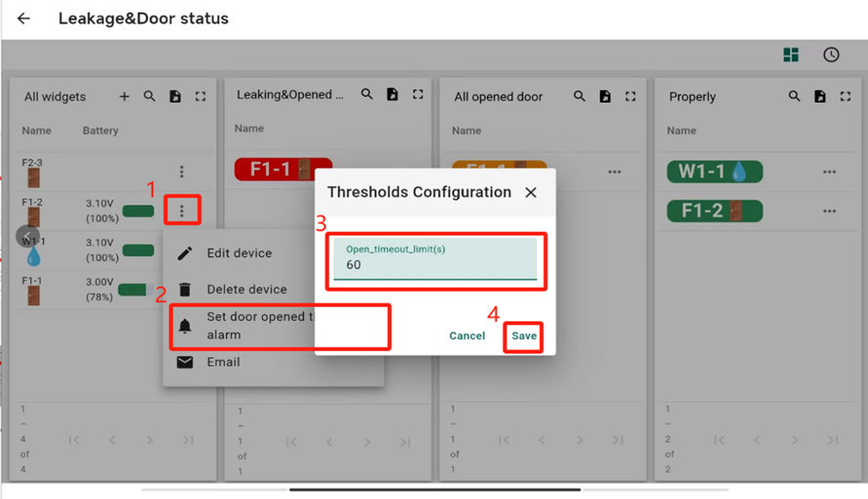Search in the Leaking&Opened panel
This screenshot has width=868, height=499.
coord(367,95)
